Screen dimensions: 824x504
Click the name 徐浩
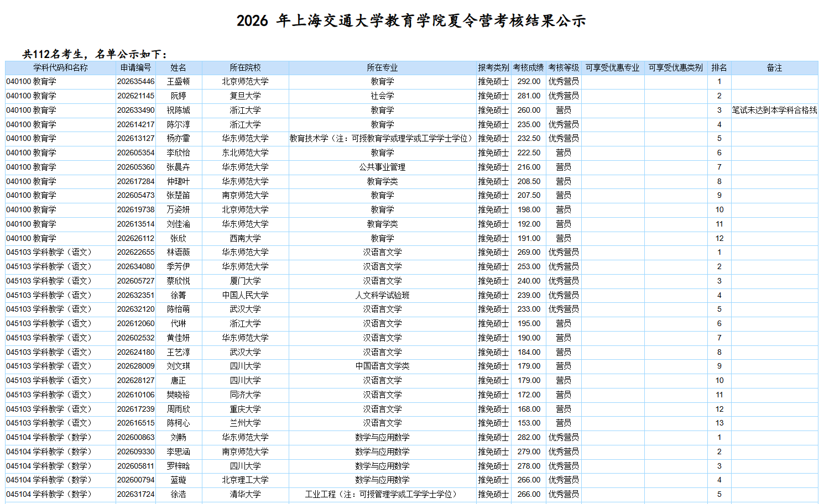click(179, 494)
